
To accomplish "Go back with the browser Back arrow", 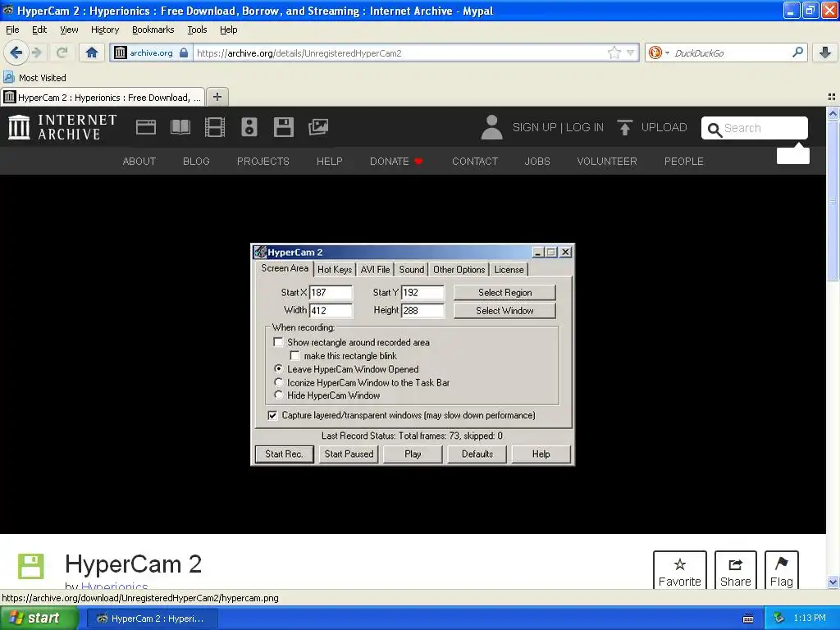I will point(16,52).
